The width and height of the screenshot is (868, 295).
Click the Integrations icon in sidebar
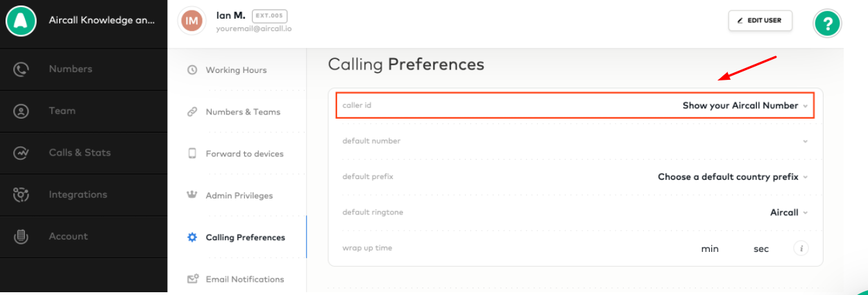pos(21,194)
